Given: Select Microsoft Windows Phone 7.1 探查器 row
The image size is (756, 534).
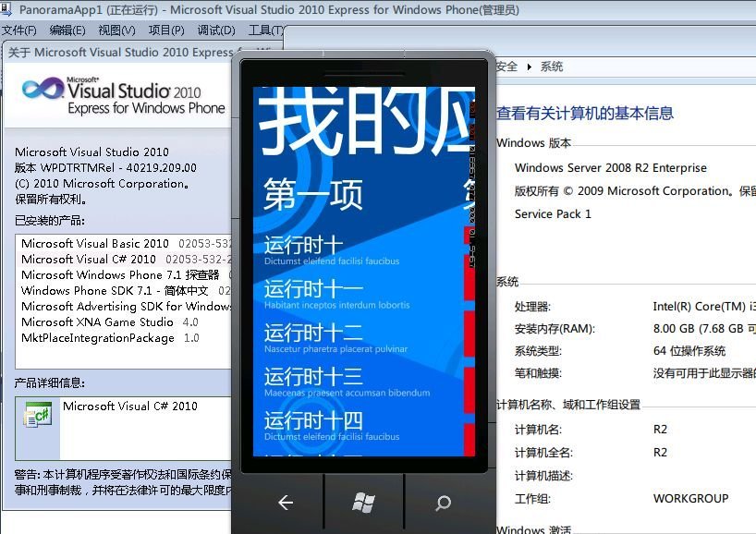Looking at the screenshot, I should (124, 275).
